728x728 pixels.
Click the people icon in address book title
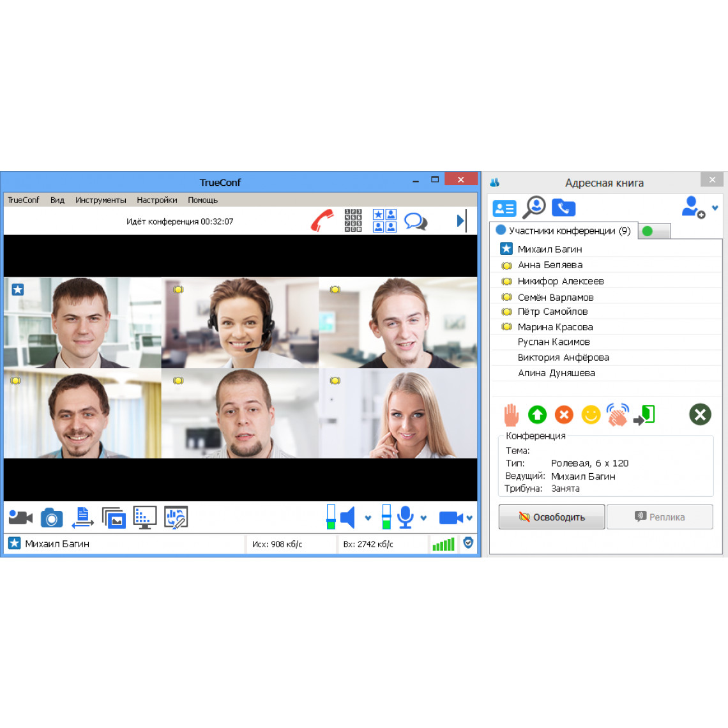coord(494,183)
